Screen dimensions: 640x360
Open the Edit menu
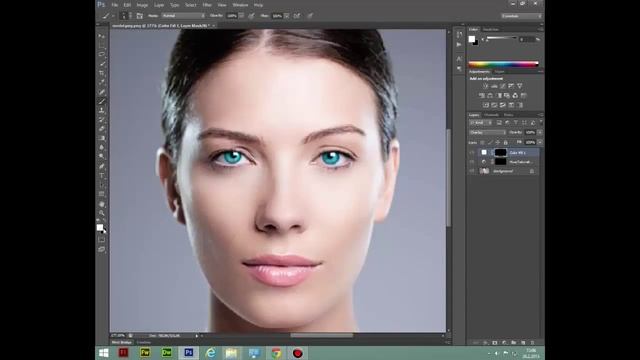[x=127, y=5]
